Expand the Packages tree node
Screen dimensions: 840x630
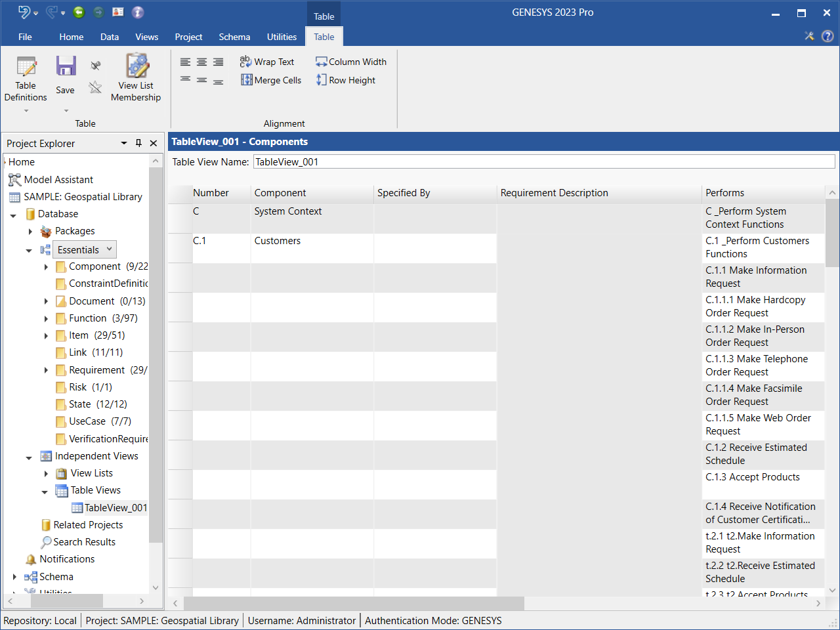pos(30,232)
